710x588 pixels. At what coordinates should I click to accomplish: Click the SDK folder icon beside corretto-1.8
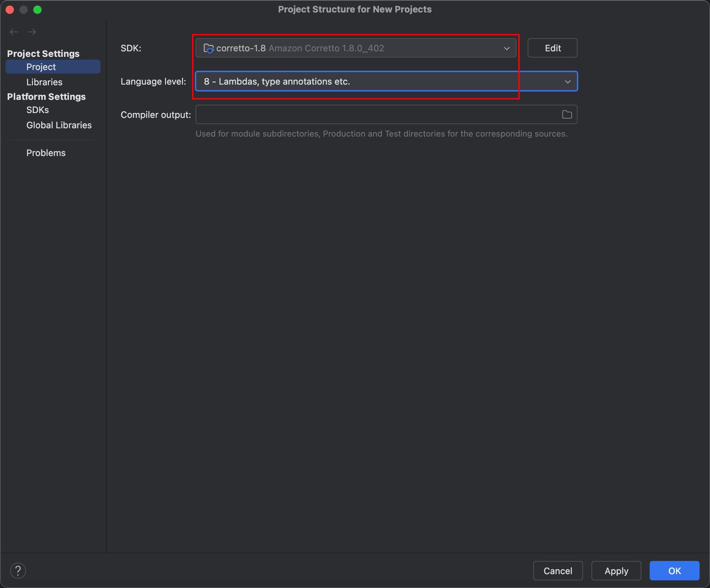208,48
